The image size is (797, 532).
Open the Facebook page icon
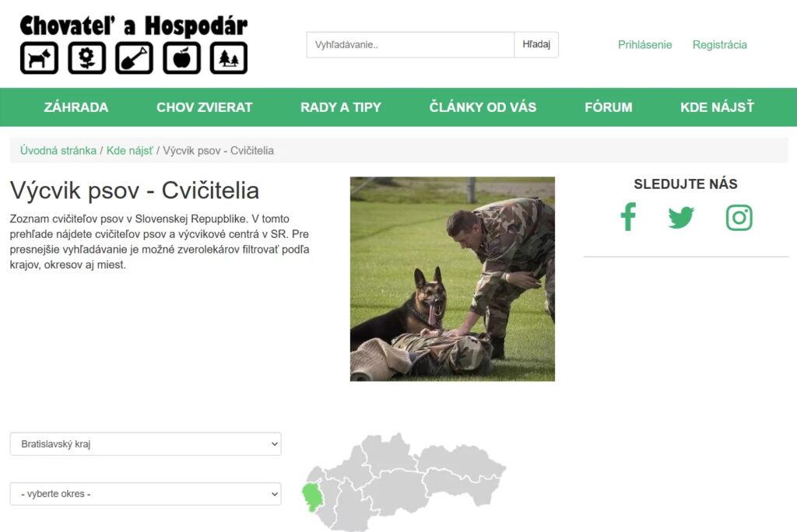coord(628,217)
